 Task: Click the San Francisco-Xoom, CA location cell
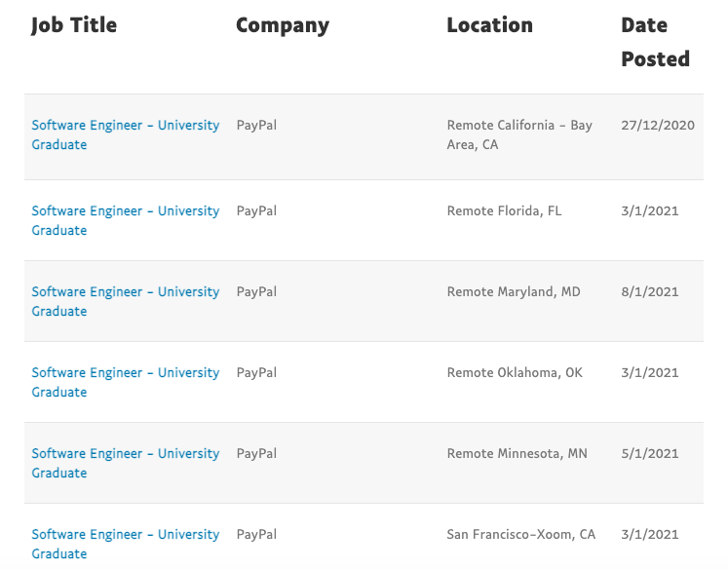(520, 534)
